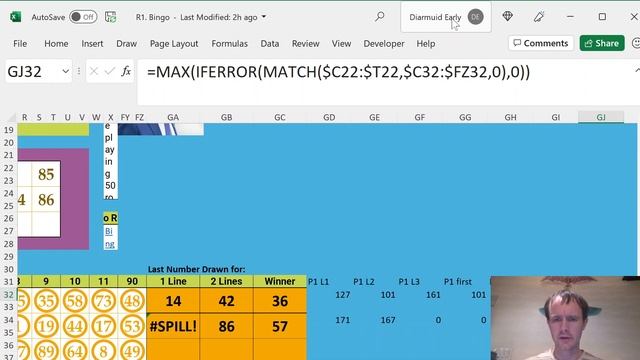Select column header GG
The image size is (640, 360).
[465, 117]
